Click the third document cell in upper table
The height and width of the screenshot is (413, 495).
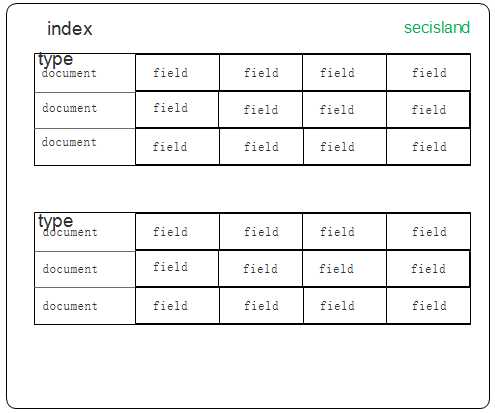[85, 147]
